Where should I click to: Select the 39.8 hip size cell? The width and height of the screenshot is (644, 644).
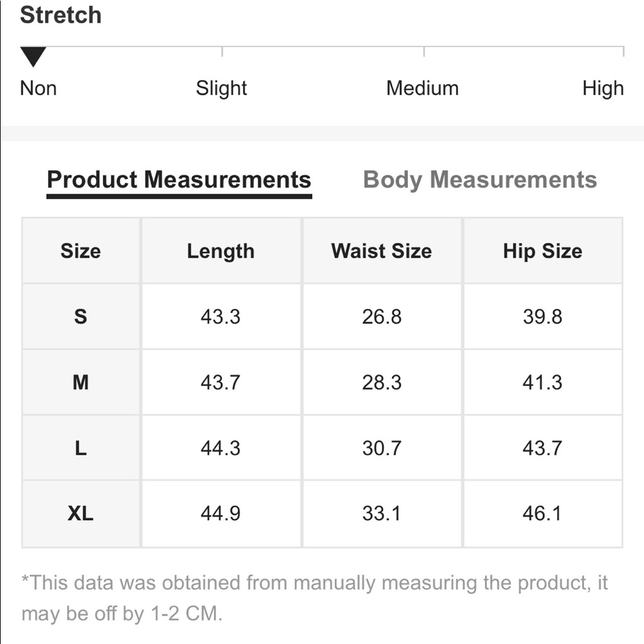542,317
